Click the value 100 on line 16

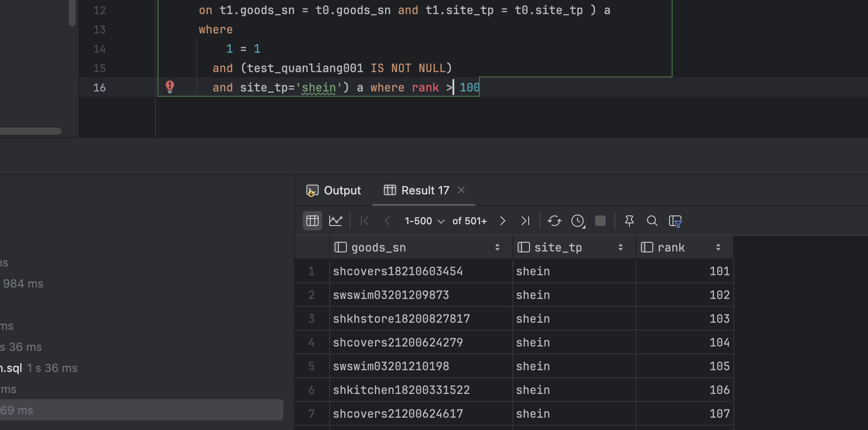[x=470, y=87]
